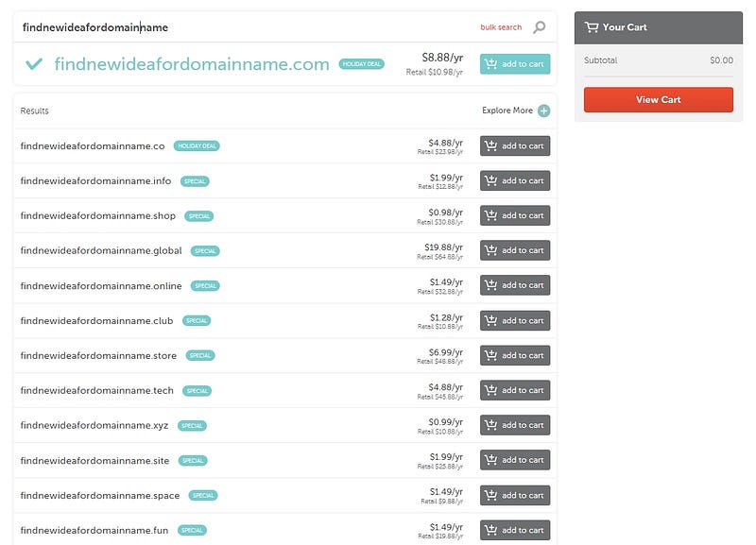The image size is (756, 545).
Task: Click the green availability checkmark icon
Action: tap(34, 63)
